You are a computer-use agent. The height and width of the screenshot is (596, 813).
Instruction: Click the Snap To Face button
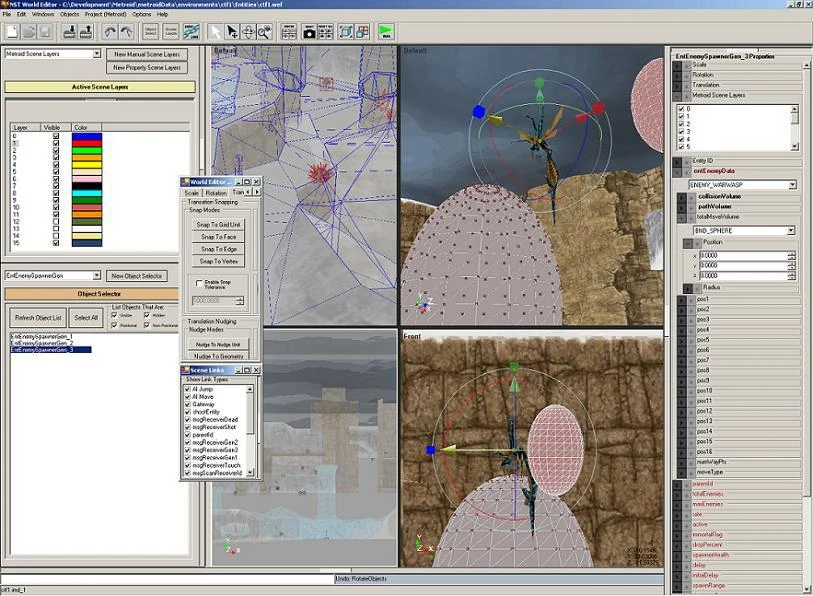[x=218, y=237]
